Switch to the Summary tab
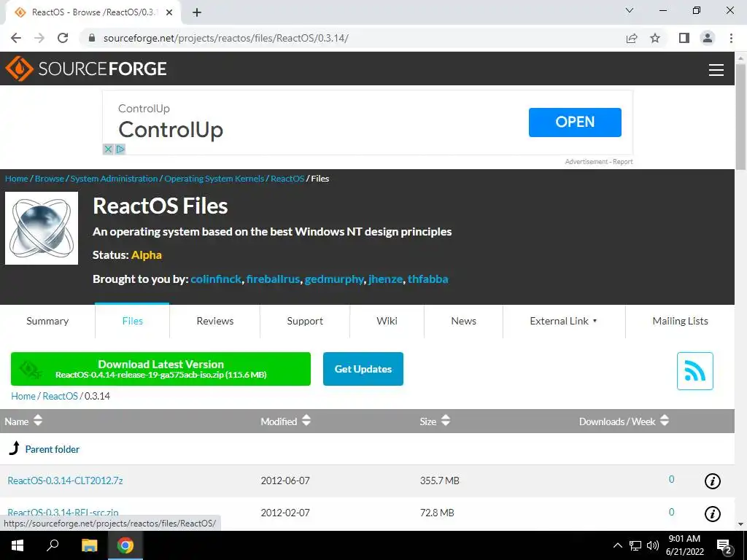747x560 pixels. point(47,322)
